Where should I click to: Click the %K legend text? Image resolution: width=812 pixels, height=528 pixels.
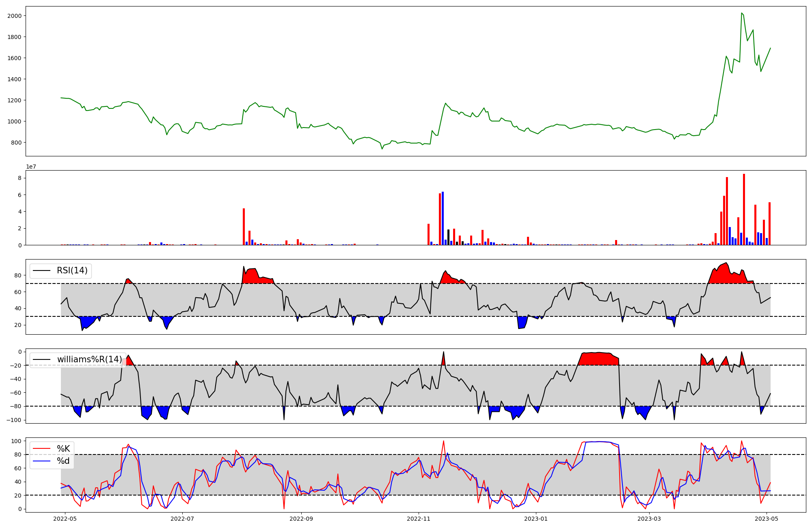pos(63,449)
